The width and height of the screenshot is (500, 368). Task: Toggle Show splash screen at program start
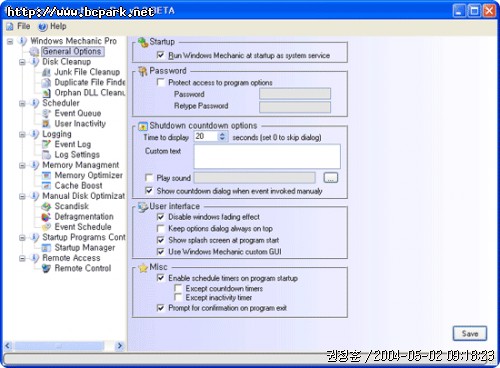[x=161, y=240]
